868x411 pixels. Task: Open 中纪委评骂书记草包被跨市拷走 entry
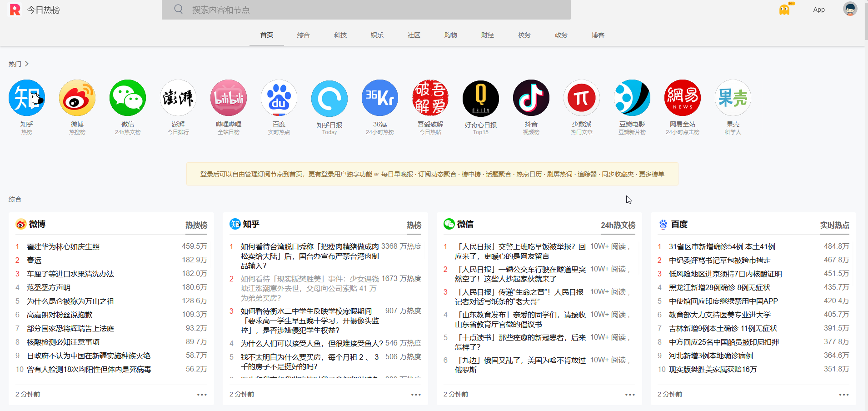tap(720, 260)
